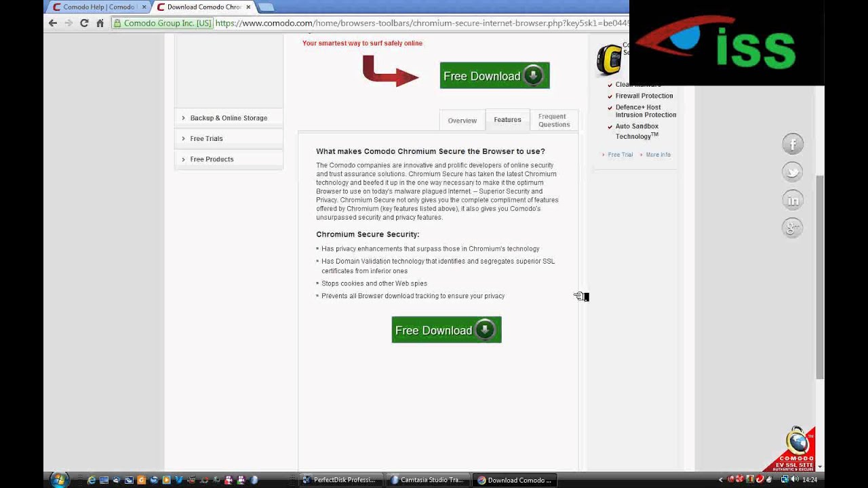868x488 pixels.
Task: Click the address bar URL field
Action: [420, 23]
